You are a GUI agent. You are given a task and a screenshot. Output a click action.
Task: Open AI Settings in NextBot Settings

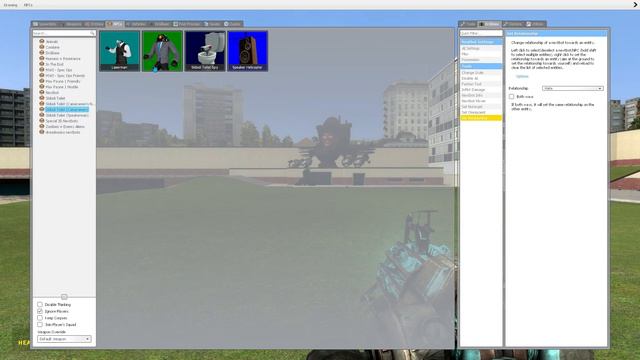(481, 48)
